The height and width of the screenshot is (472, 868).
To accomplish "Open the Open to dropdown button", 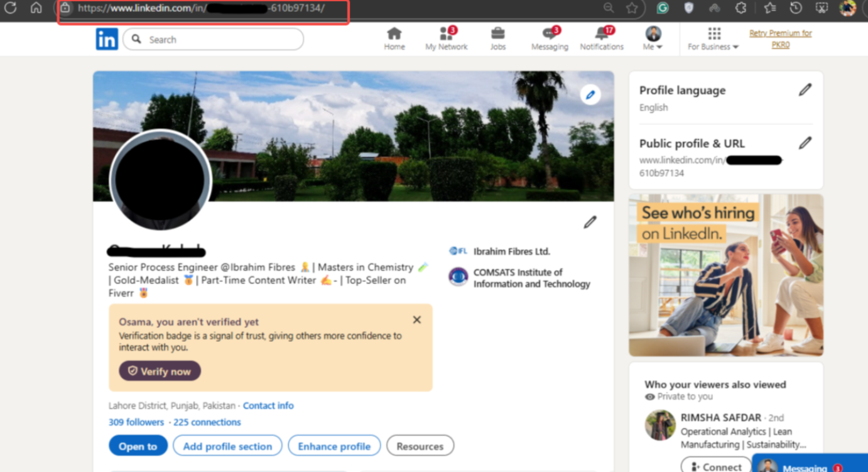I will (x=138, y=446).
